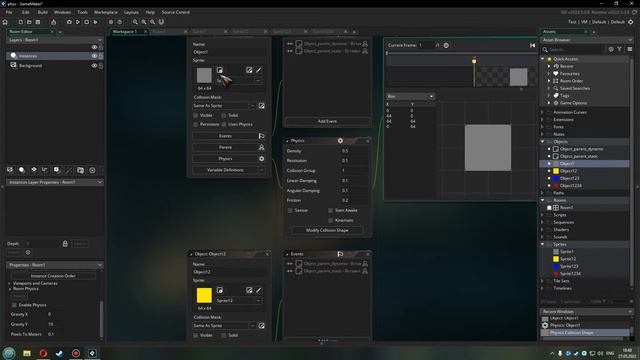Open File Explorer from the taskbar

(x=27, y=353)
